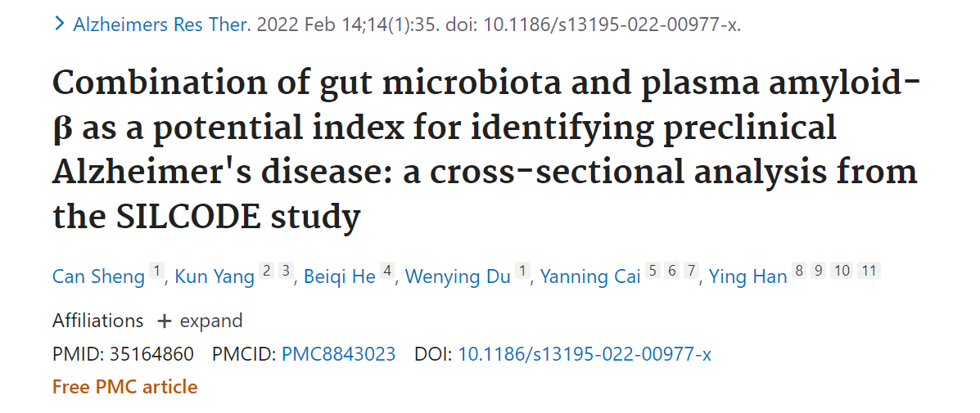
Task: Click affiliation superscript 4 after Beiqi He
Action: click(387, 272)
